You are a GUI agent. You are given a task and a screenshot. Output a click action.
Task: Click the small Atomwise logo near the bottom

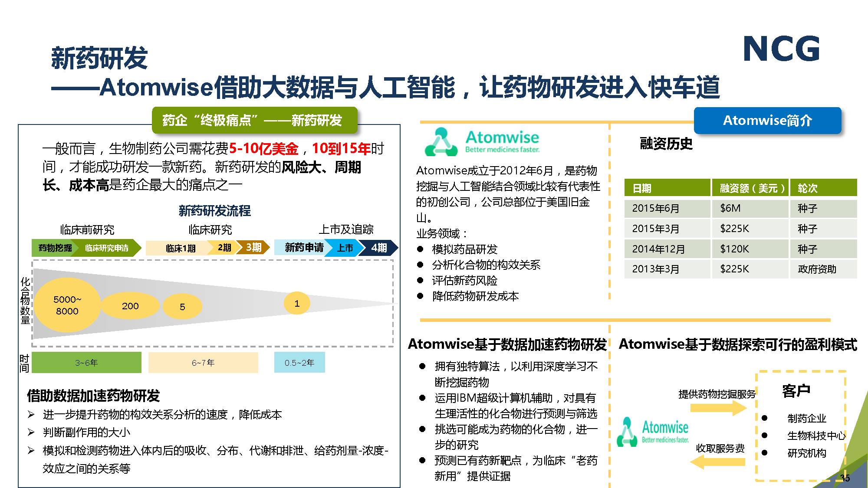point(653,432)
